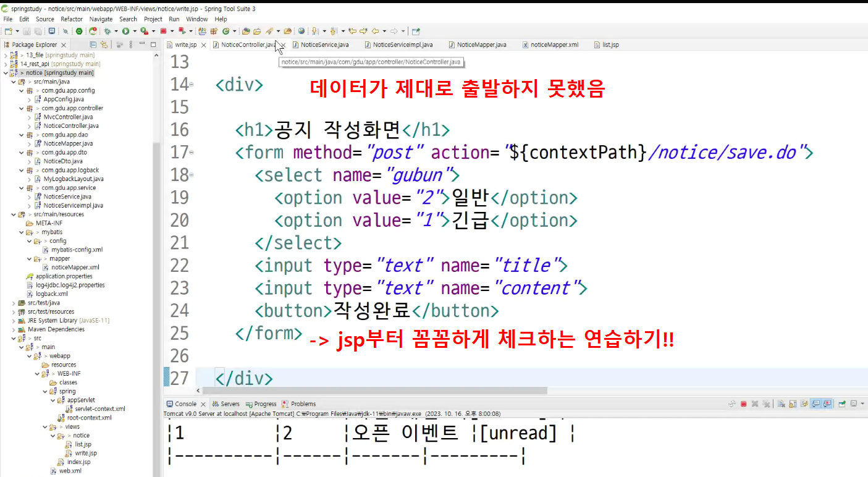
Task: Open the Window menu
Action: pyautogui.click(x=197, y=19)
